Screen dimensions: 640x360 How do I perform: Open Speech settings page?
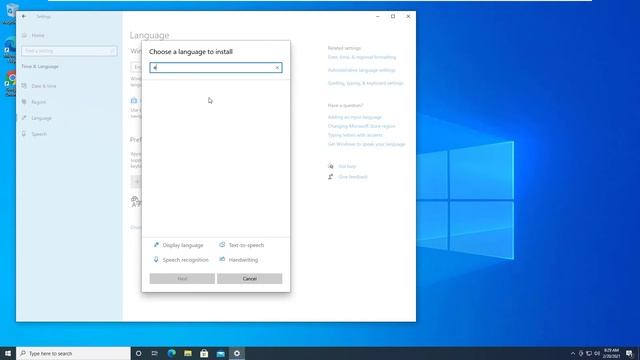(x=39, y=134)
